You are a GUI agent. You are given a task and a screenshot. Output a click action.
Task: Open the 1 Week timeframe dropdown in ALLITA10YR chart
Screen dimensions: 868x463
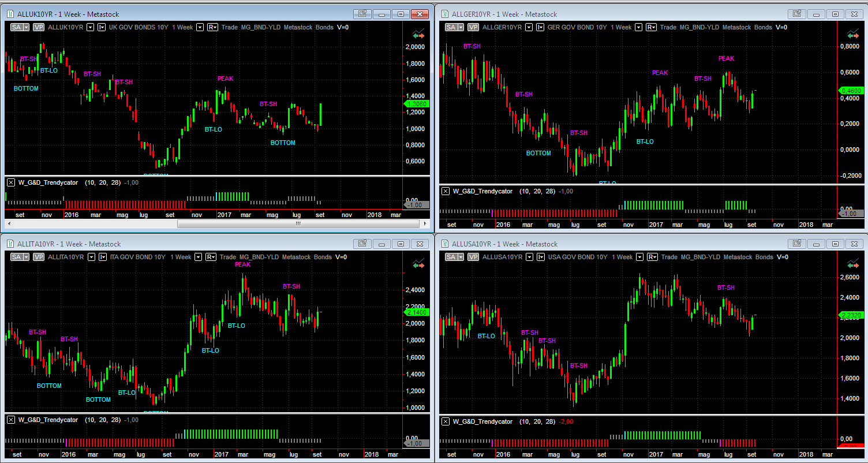pos(199,257)
